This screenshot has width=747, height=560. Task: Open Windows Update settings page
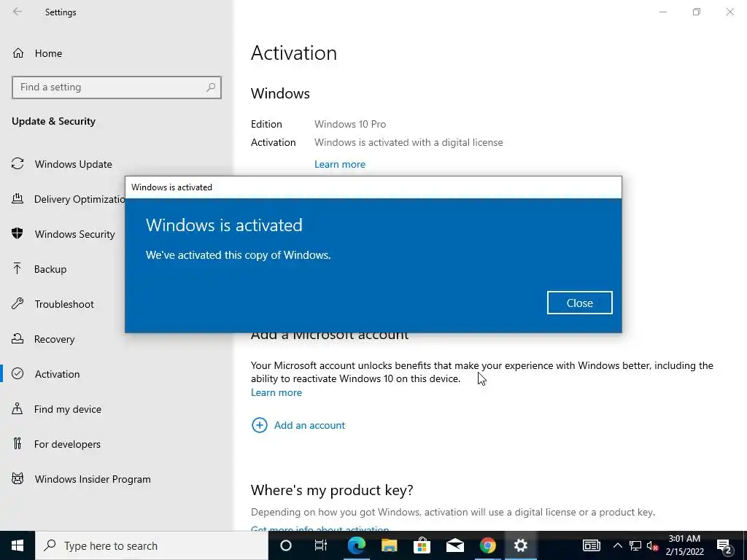pyautogui.click(x=74, y=164)
